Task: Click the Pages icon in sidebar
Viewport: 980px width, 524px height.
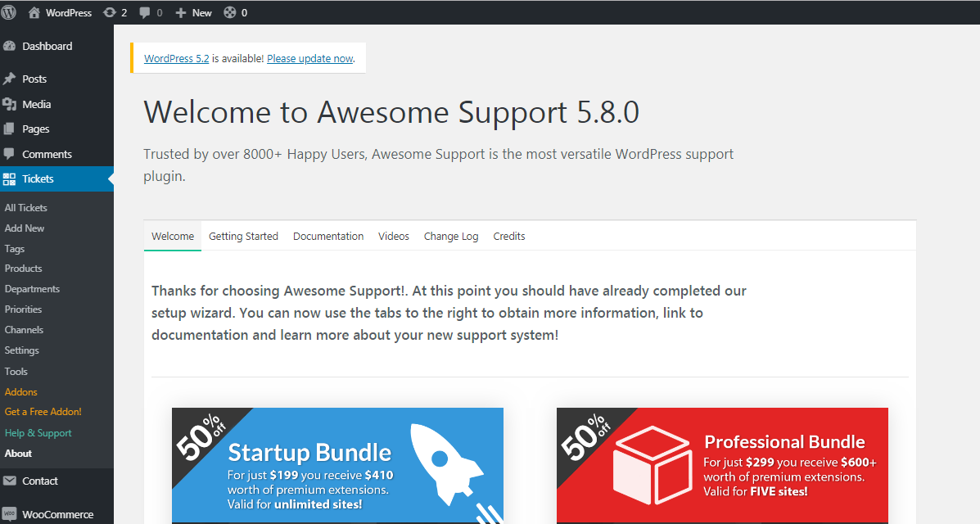Action: [x=9, y=129]
